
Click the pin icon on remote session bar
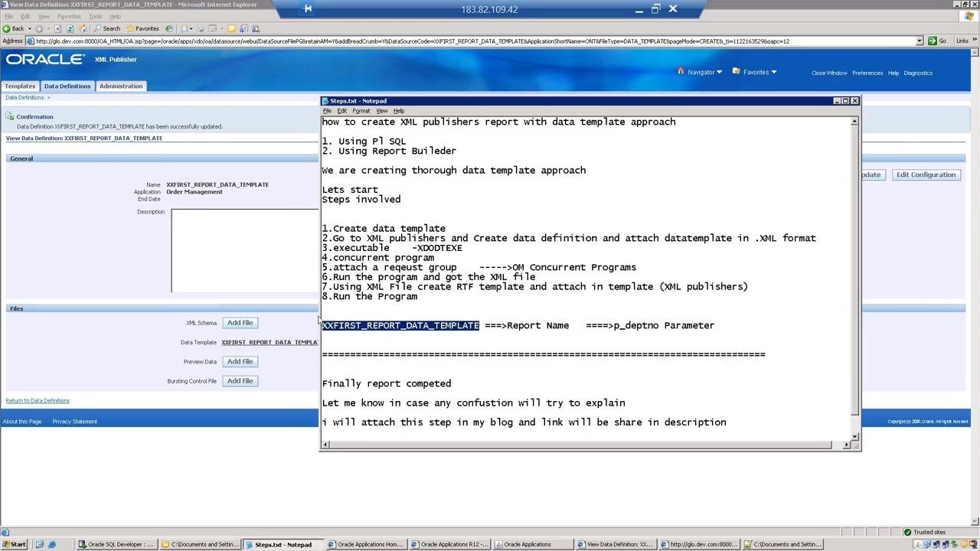(307, 9)
